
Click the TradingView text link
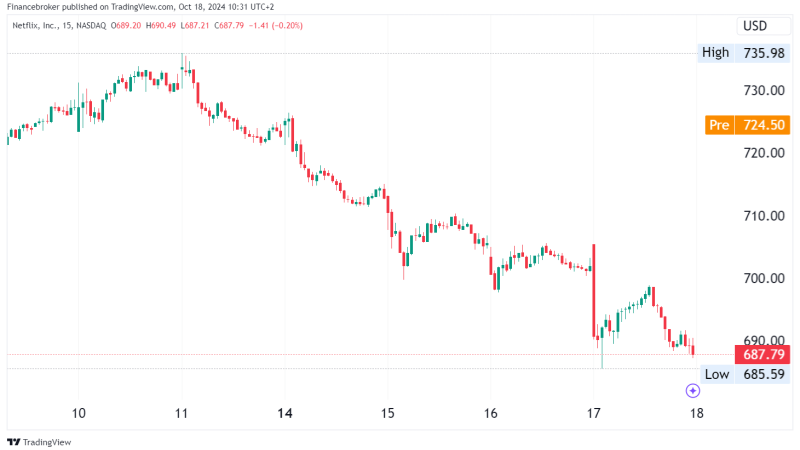tap(47, 442)
